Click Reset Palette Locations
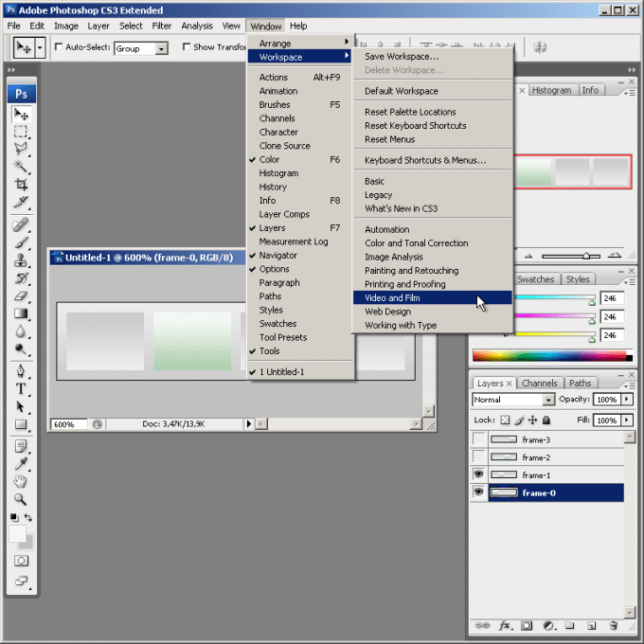The height and width of the screenshot is (644, 644). point(433,112)
